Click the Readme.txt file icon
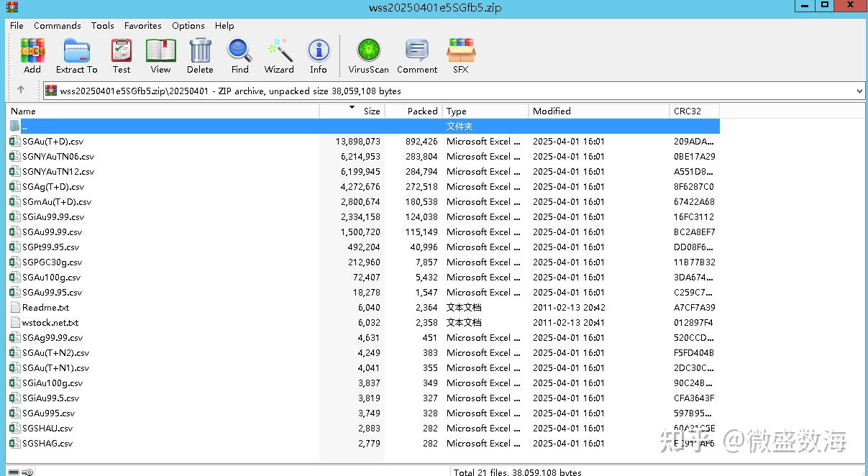 15,307
